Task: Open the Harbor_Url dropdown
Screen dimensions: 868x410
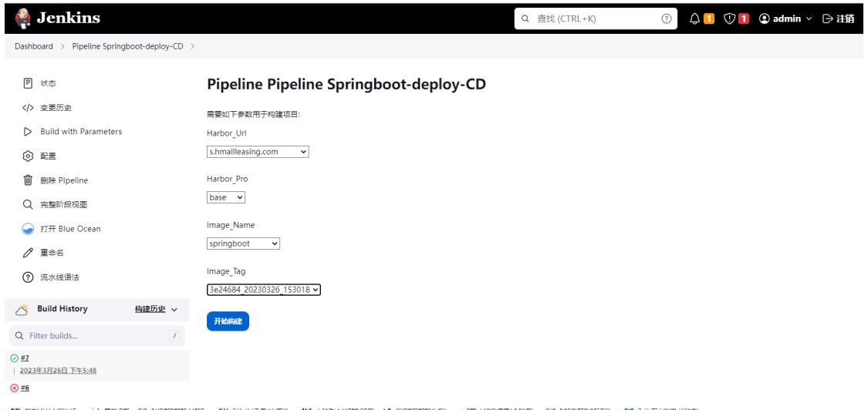Action: (258, 152)
